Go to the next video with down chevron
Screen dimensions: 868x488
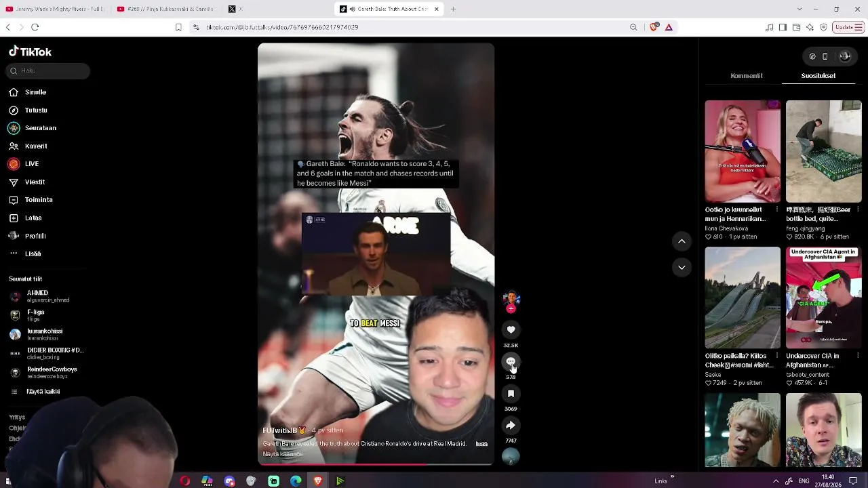pyautogui.click(x=682, y=267)
